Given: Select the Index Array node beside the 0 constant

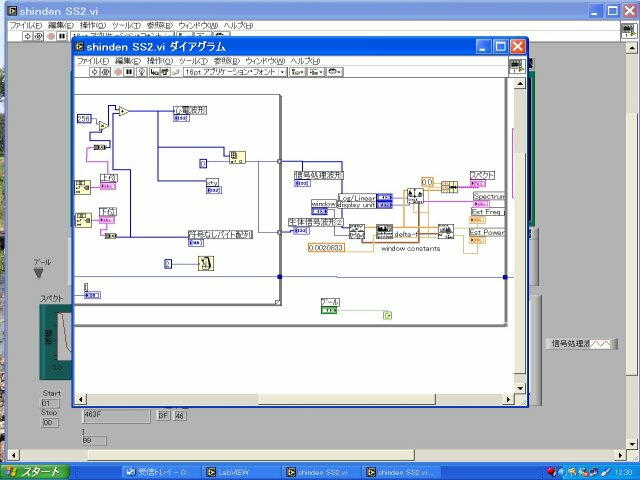Looking at the screenshot, I should tap(237, 158).
